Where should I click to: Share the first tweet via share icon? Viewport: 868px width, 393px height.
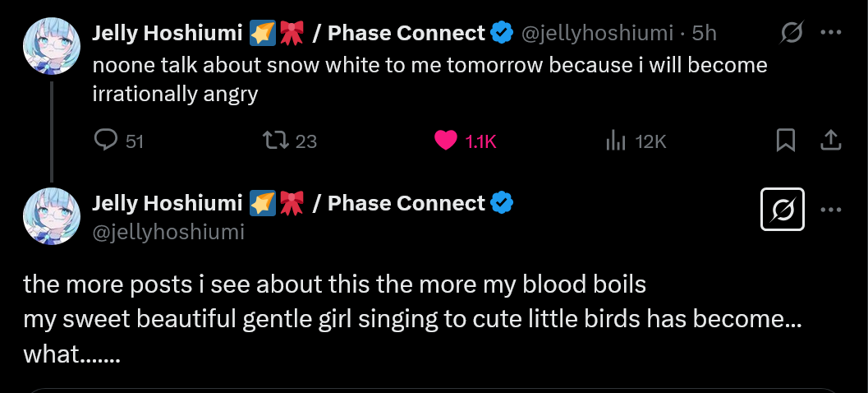831,141
